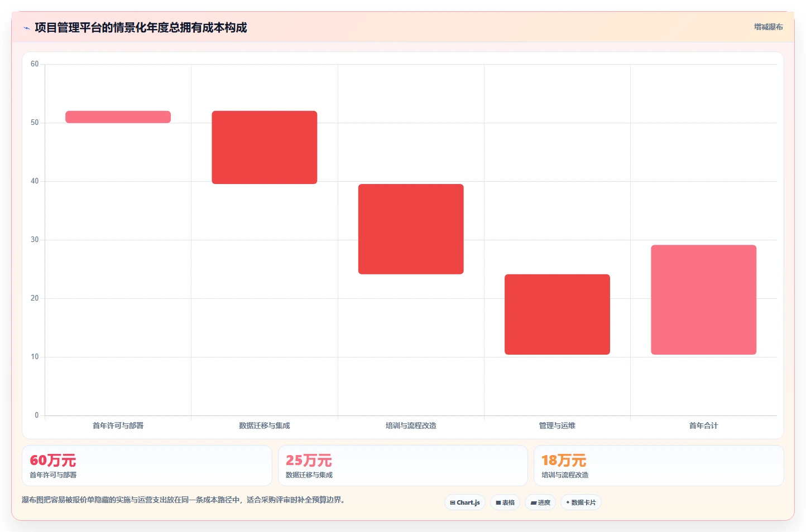Click the y-axis value 10

pos(35,357)
